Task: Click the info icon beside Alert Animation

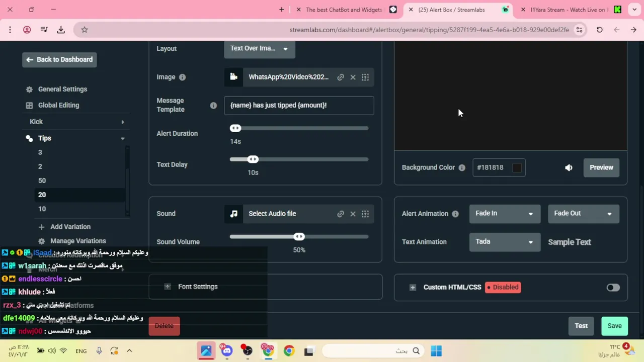Action: 455,214
